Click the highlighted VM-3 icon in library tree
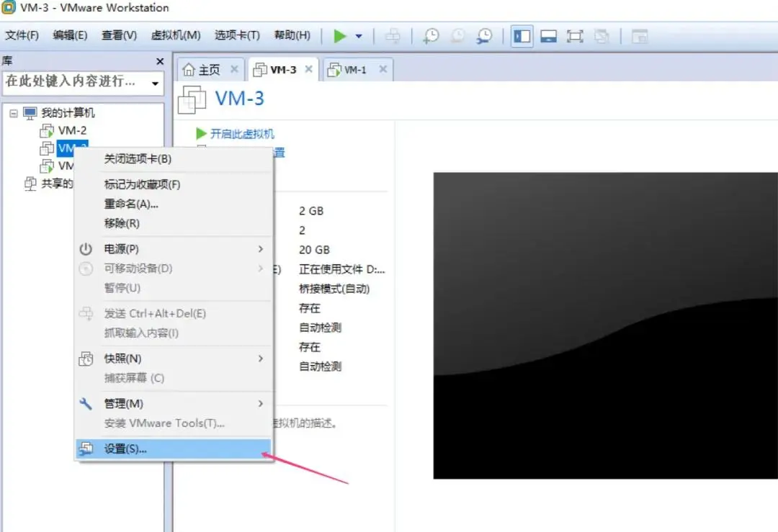This screenshot has height=532, width=778. click(47, 148)
